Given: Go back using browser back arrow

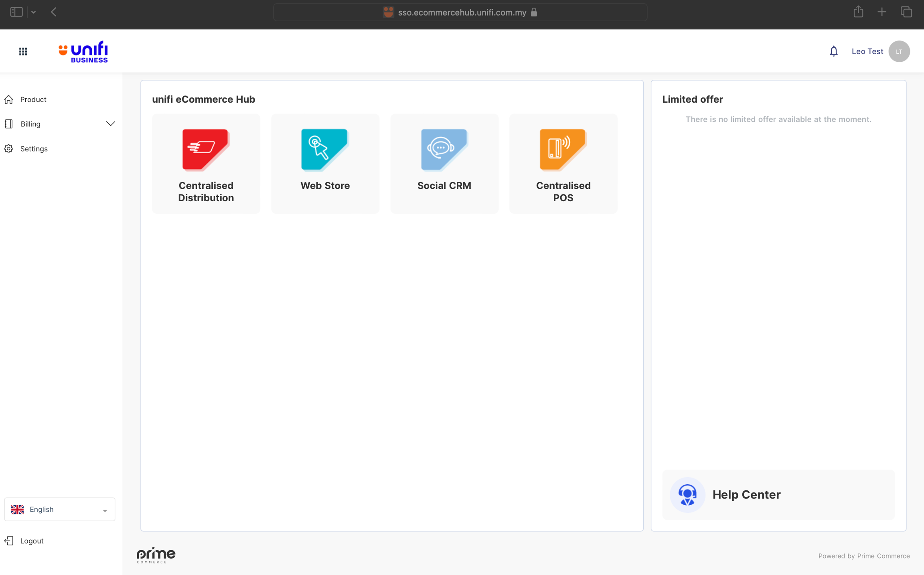Looking at the screenshot, I should 54,12.
